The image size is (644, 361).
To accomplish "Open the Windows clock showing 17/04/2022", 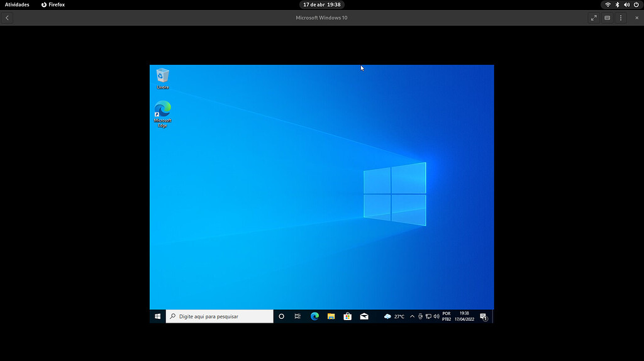I will 465,316.
